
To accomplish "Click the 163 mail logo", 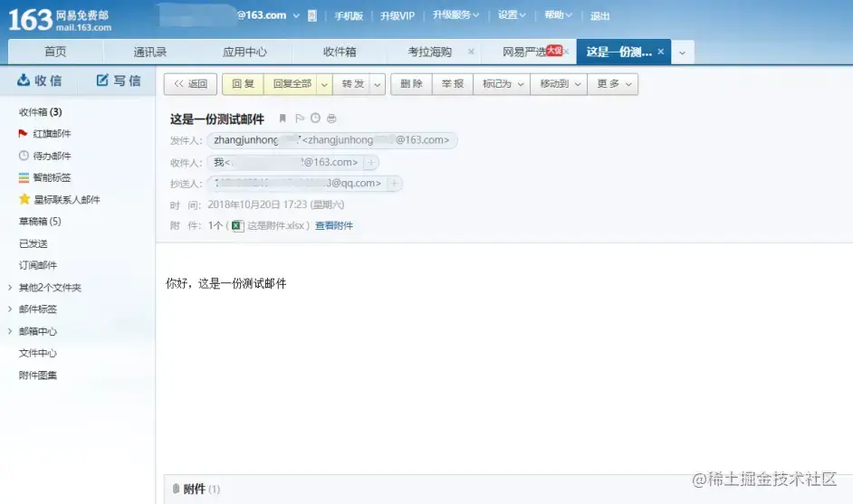I will 60,20.
